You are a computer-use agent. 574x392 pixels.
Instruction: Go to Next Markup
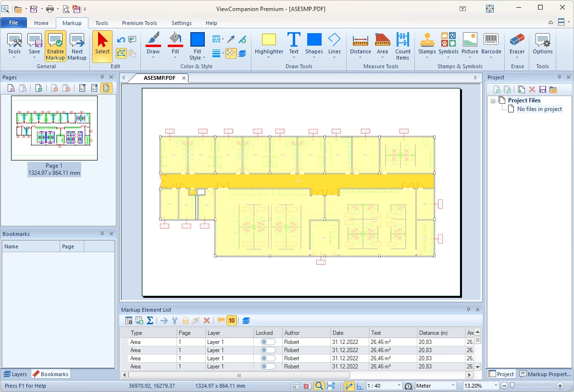click(x=77, y=47)
